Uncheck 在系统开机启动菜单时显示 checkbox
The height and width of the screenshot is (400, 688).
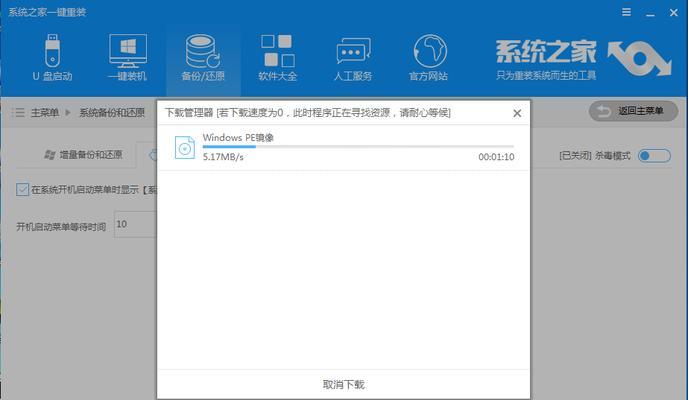22,189
